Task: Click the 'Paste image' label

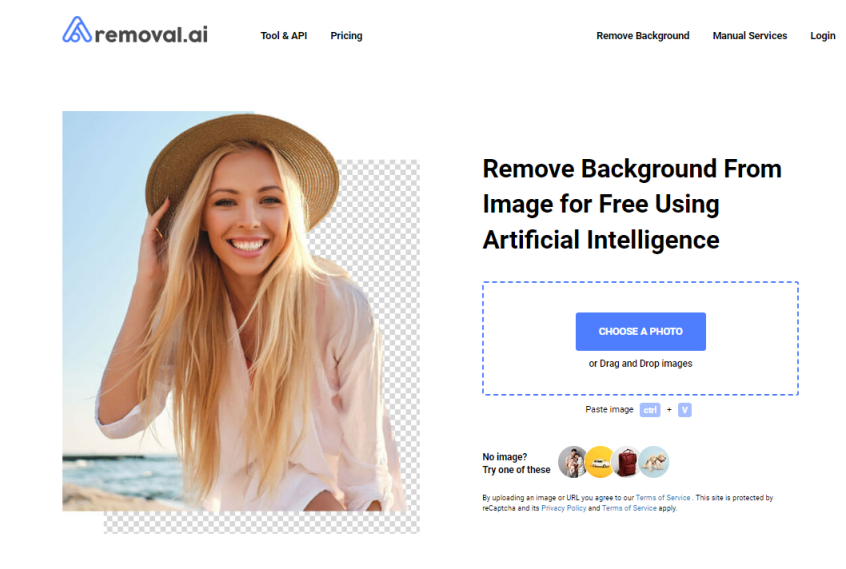Action: pos(609,409)
